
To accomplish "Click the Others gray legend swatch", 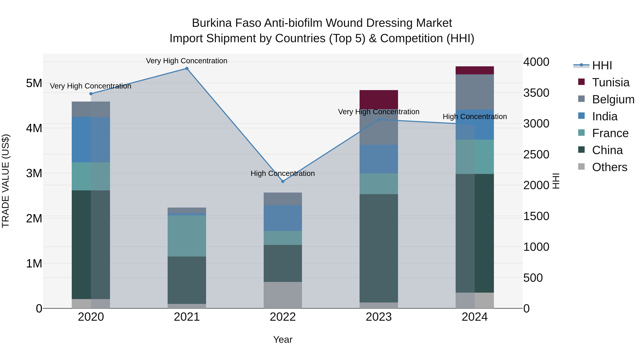I will [x=582, y=166].
